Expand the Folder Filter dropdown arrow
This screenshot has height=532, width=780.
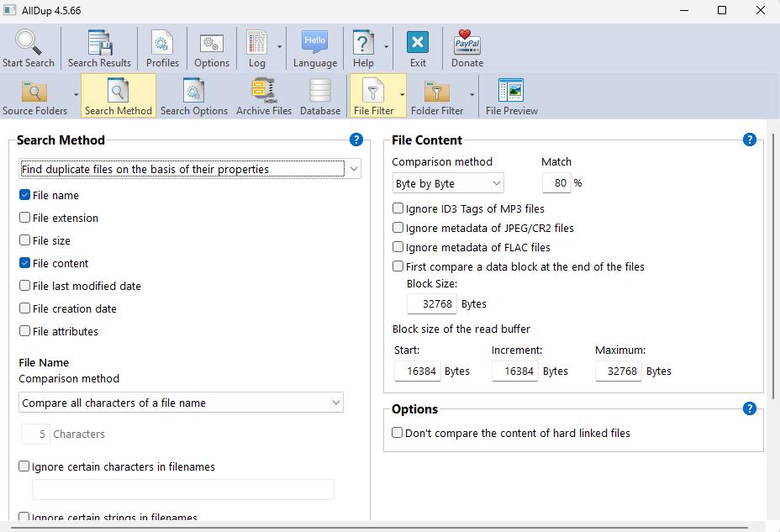tap(472, 94)
